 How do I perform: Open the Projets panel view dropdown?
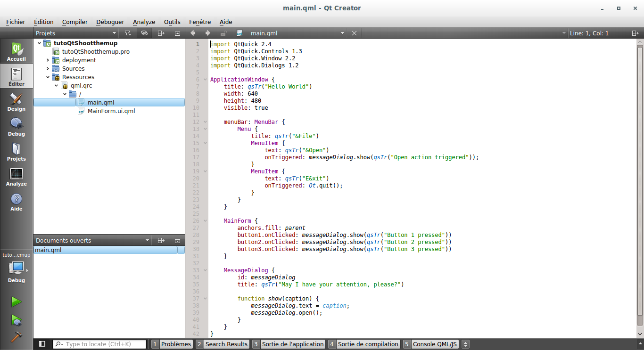[x=114, y=33]
